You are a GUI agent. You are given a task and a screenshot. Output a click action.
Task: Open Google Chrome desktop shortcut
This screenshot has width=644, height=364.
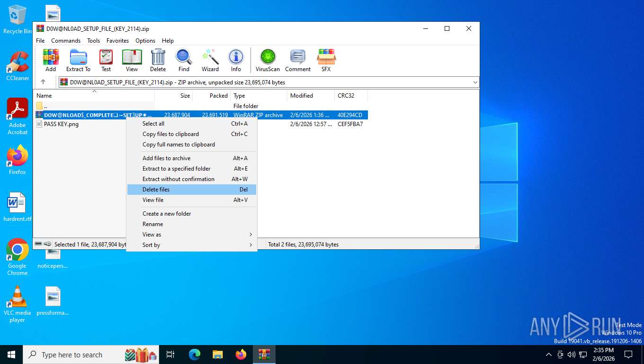point(18,257)
